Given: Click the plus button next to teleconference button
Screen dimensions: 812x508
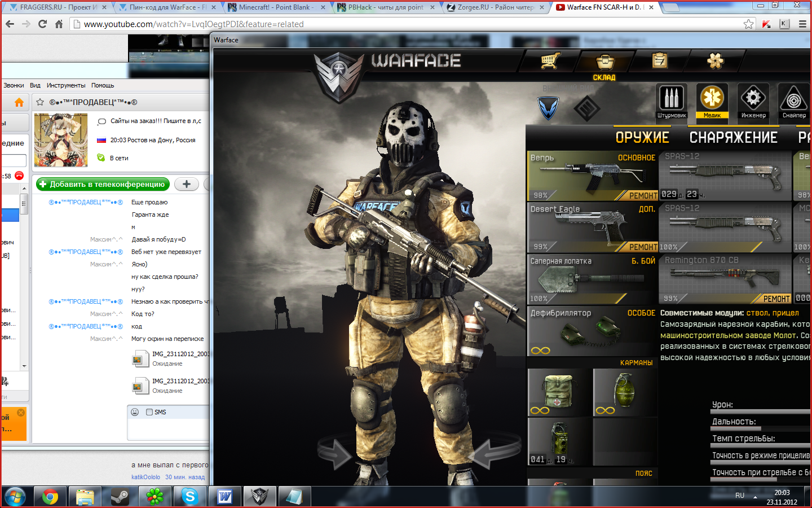Looking at the screenshot, I should point(187,184).
